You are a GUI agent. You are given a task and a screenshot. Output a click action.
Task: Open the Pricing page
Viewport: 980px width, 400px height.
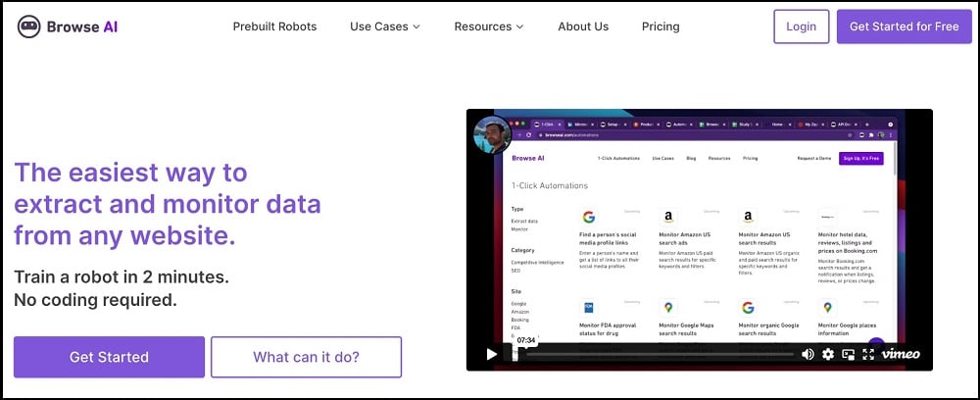click(x=661, y=26)
